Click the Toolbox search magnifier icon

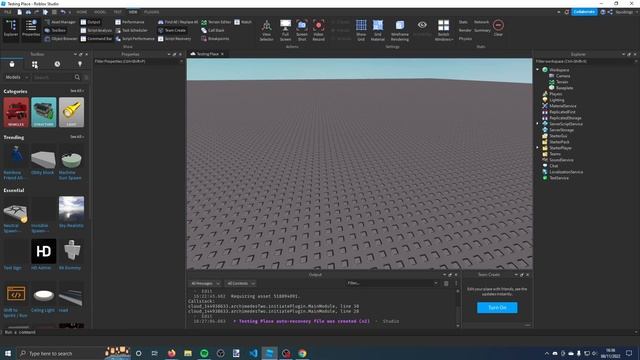click(x=77, y=77)
